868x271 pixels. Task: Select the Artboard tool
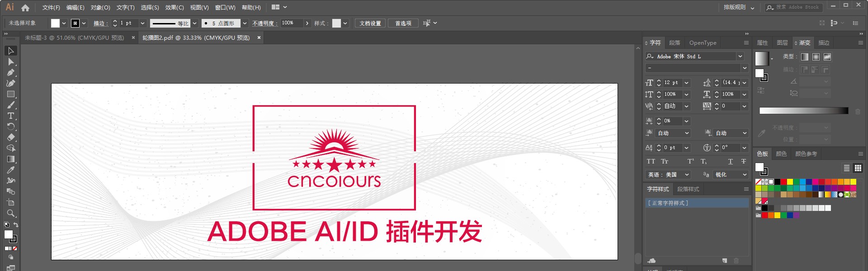click(11, 202)
